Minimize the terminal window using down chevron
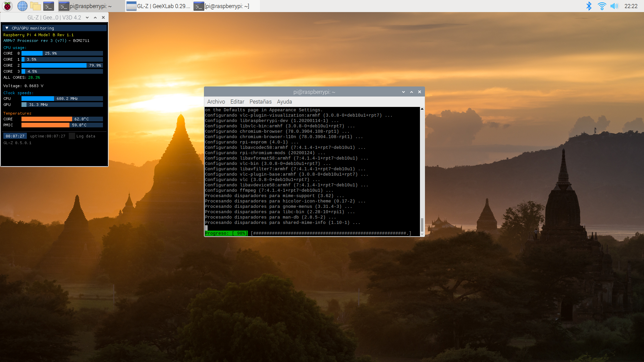 point(404,92)
